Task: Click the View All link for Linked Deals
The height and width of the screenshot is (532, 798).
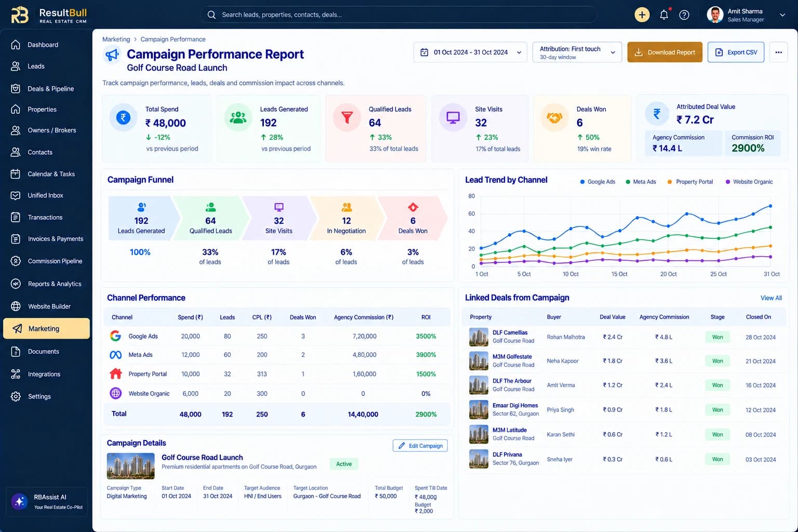Action: 771,298
